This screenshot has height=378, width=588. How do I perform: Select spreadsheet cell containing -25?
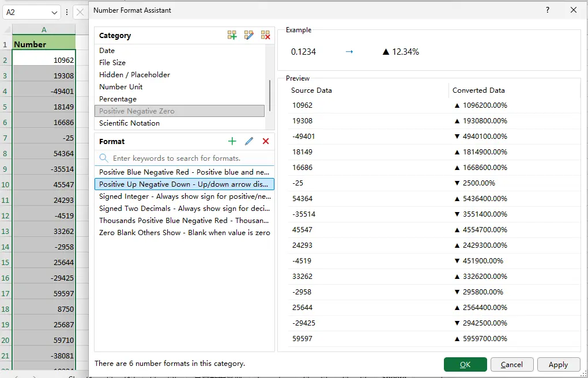point(44,138)
